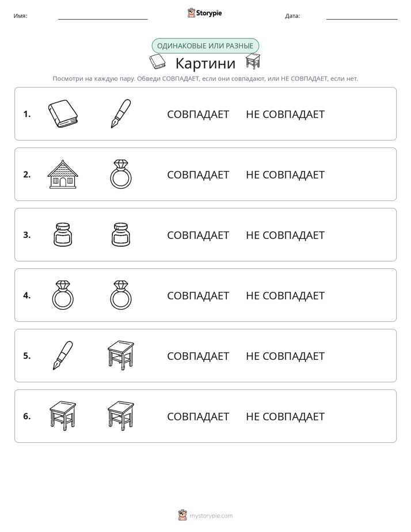Click the left desk icon in row 6
This screenshot has width=411, height=532.
coord(63,416)
